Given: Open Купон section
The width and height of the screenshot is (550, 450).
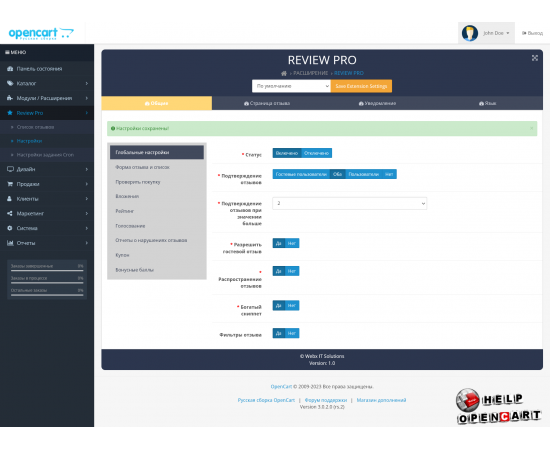Looking at the screenshot, I should pyautogui.click(x=157, y=255).
